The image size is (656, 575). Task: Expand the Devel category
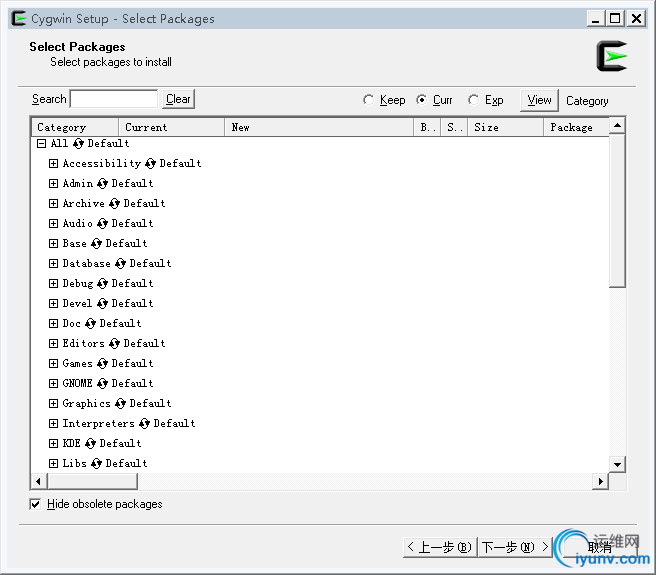click(53, 304)
